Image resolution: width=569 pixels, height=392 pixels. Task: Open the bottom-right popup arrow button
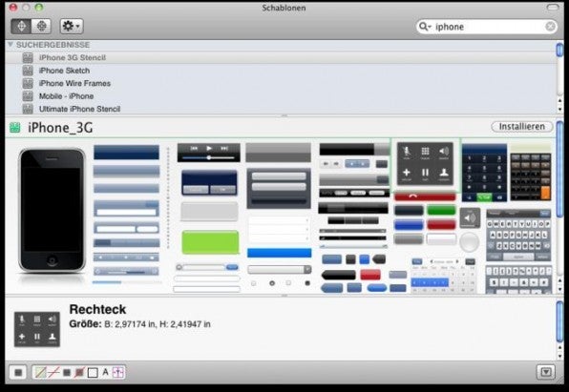coord(546,372)
